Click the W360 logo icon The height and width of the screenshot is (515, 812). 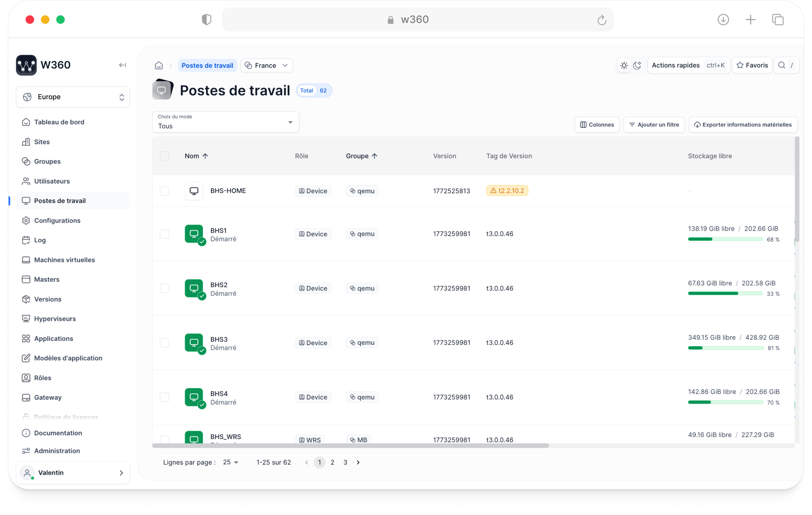click(x=26, y=65)
